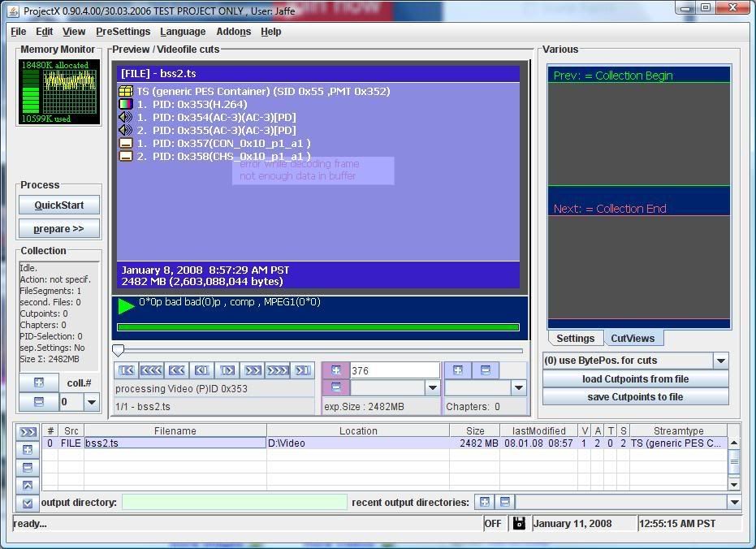Viewport: 756px width, 549px height.
Task: Click load Cutpoints from file
Action: pos(635,378)
